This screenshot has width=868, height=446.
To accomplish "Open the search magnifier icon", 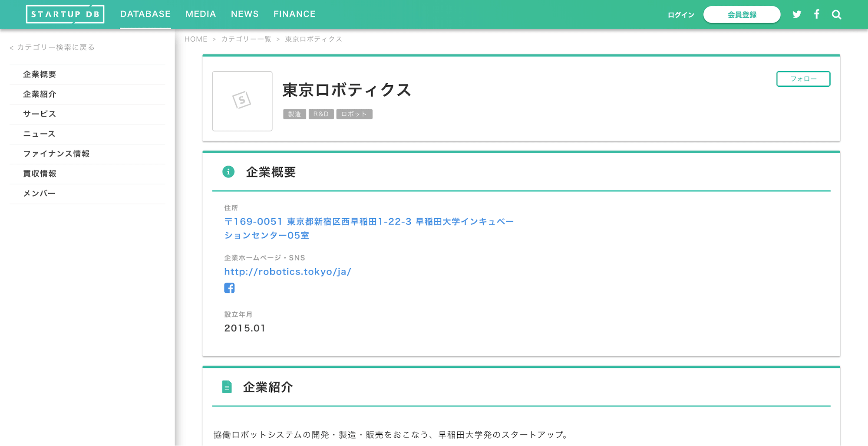I will pos(837,15).
